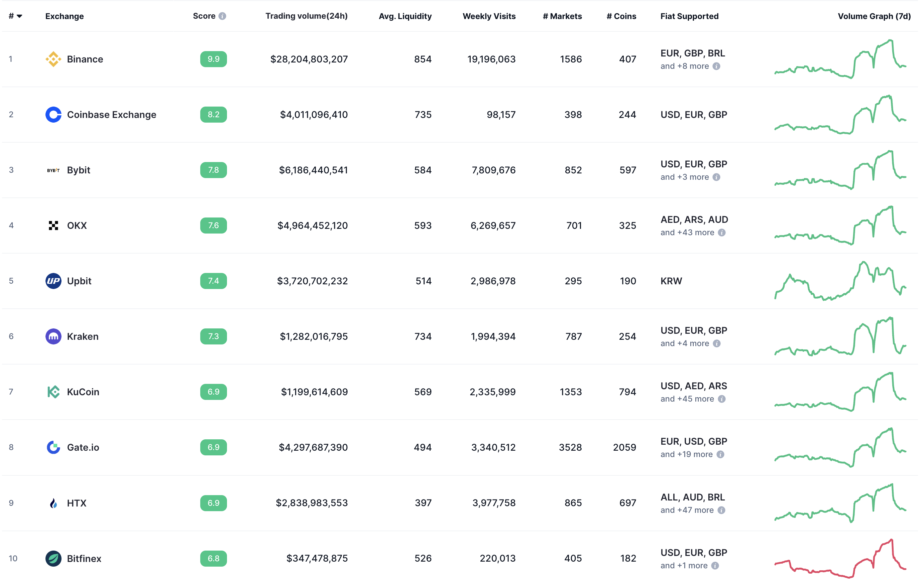The height and width of the screenshot is (586, 924).
Task: Click the Binance logo icon
Action: click(53, 59)
